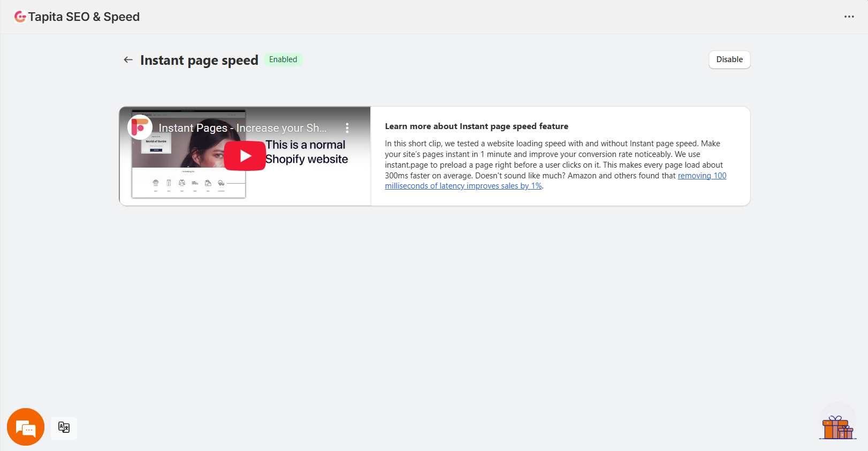The height and width of the screenshot is (451, 868).
Task: Click the 'Instant page speed' heading
Action: [x=199, y=60]
